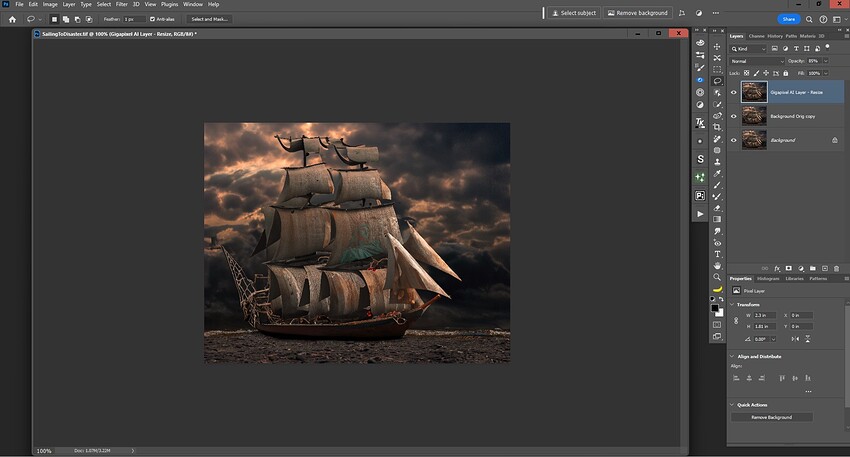
Task: Open the rotation angle dropdown
Action: tap(773, 339)
